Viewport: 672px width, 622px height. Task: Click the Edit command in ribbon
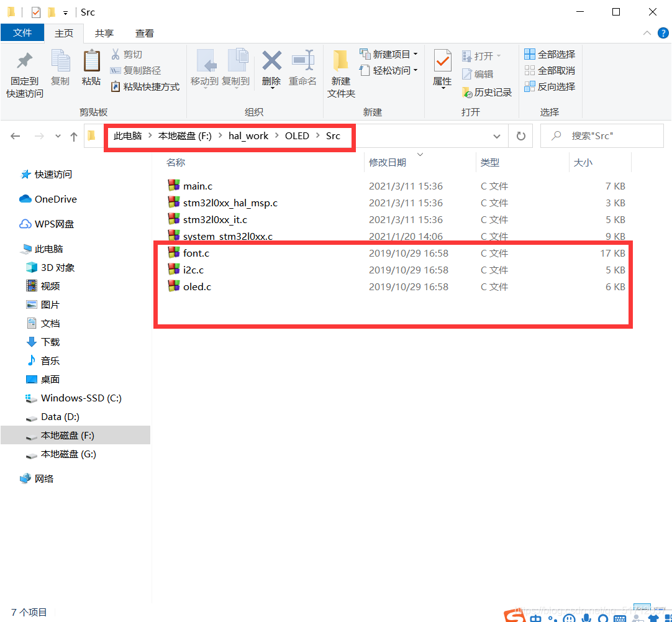478,74
